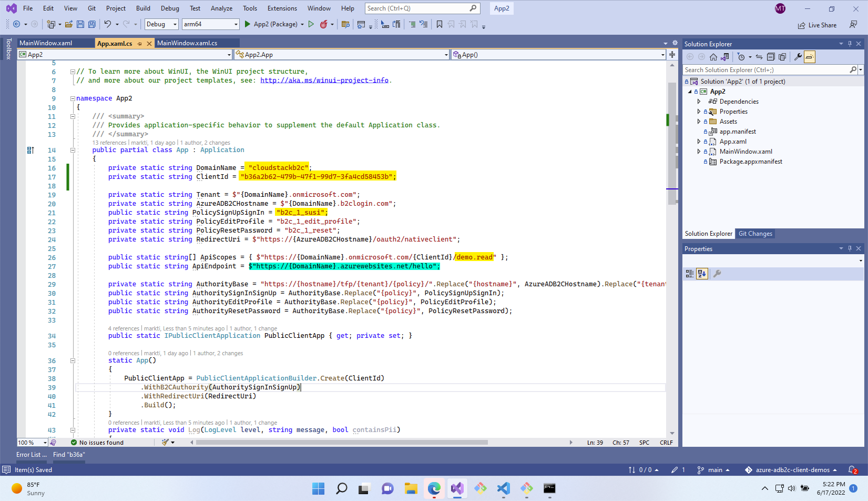Click the Hot Reload flame icon
This screenshot has width=868, height=501.
(x=324, y=24)
